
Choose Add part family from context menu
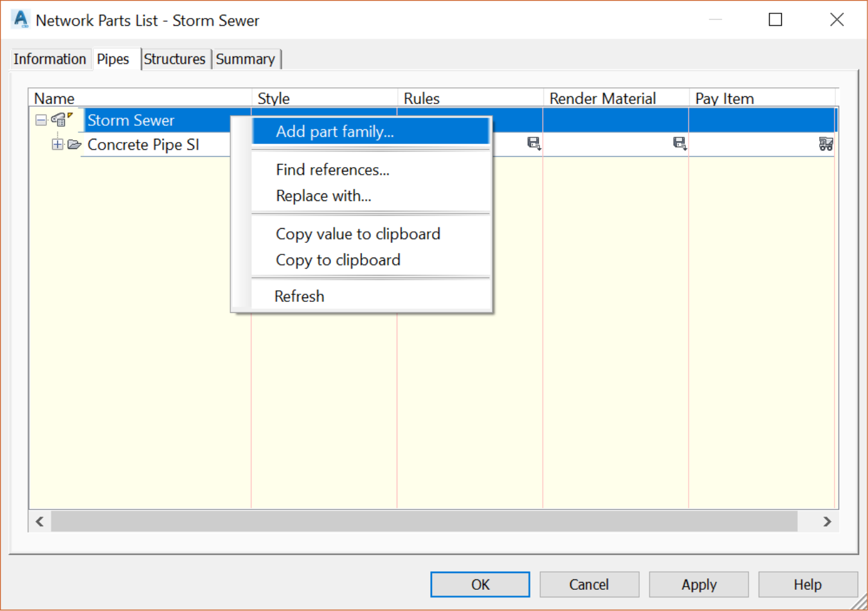pyautogui.click(x=371, y=131)
